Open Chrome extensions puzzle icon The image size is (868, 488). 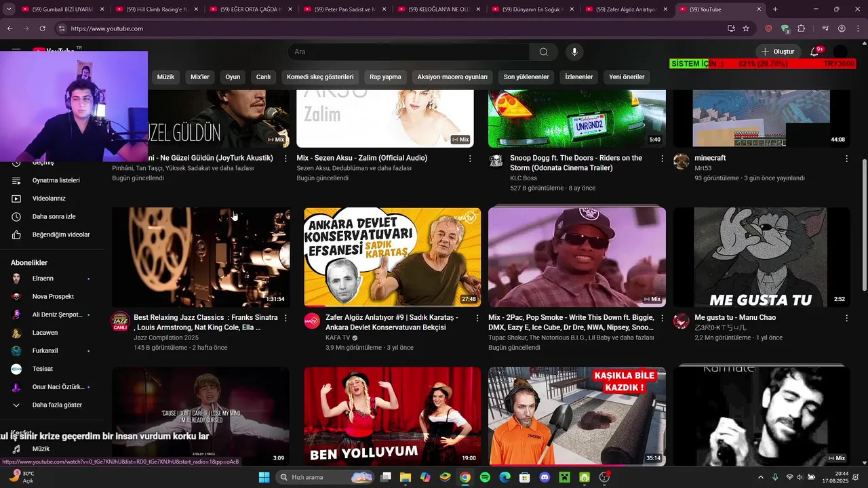coord(802,28)
